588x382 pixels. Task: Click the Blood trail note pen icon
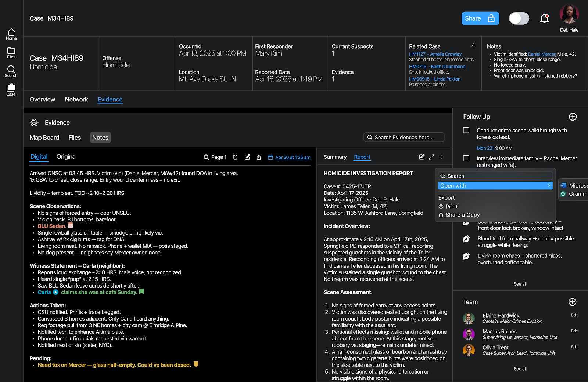tap(466, 239)
